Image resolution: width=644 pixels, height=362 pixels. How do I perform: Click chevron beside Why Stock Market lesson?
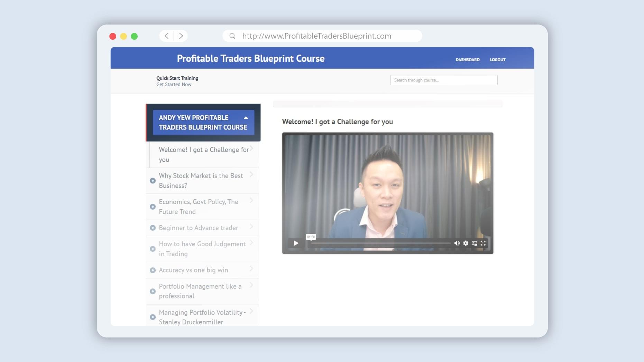251,174
